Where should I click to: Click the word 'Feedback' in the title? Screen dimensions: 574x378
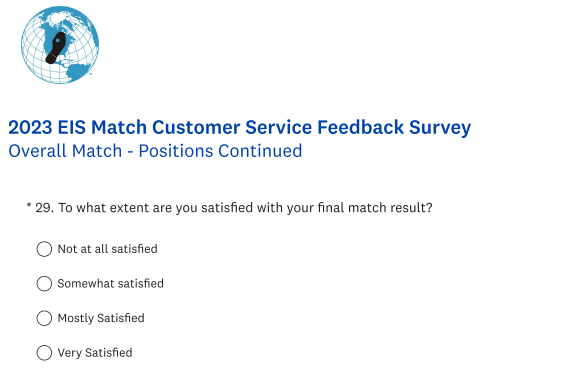click(x=360, y=127)
